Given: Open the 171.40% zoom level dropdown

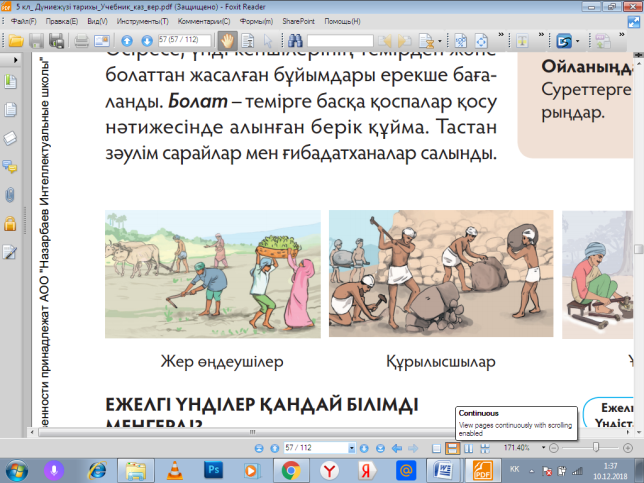Looking at the screenshot, I should pyautogui.click(x=543, y=448).
